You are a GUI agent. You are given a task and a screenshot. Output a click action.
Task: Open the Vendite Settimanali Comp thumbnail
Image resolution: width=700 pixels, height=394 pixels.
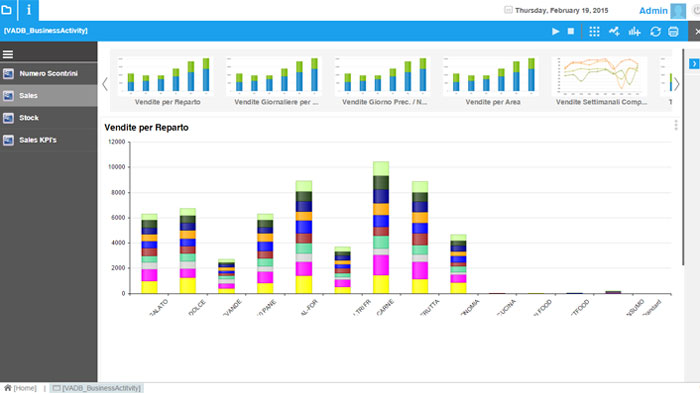pos(601,81)
